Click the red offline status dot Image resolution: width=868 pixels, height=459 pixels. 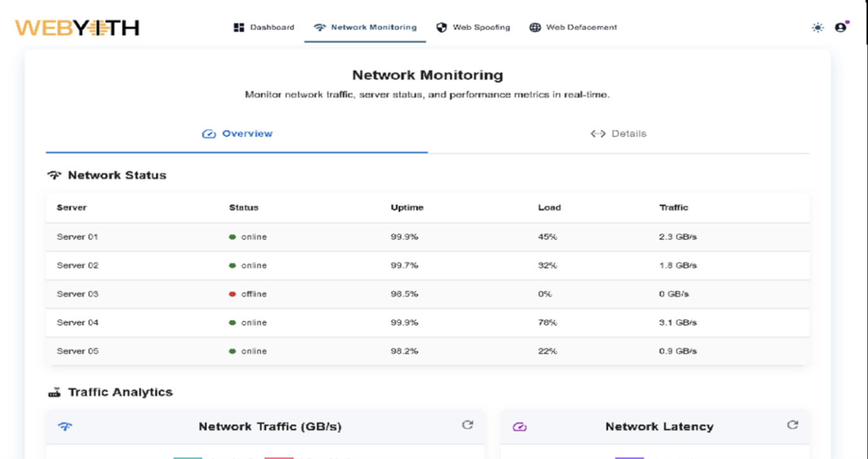pos(232,294)
